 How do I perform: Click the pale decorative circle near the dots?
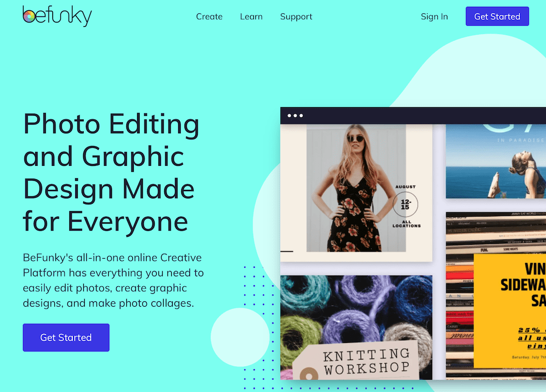240,337
